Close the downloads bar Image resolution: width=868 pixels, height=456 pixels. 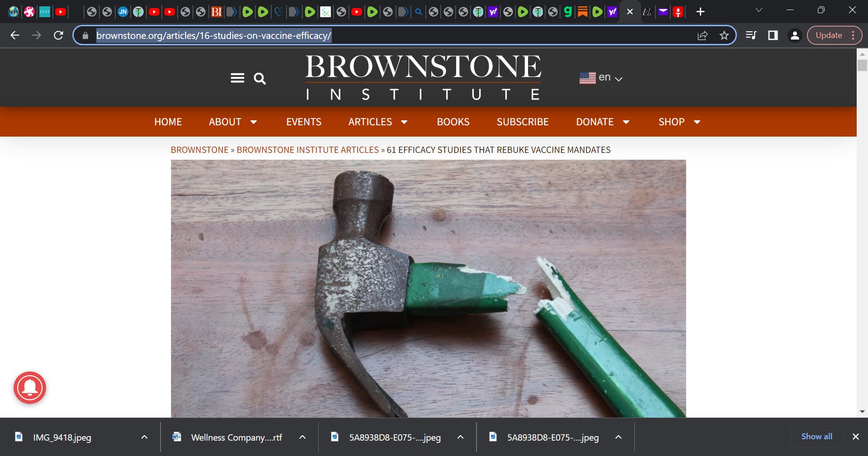[x=855, y=437]
